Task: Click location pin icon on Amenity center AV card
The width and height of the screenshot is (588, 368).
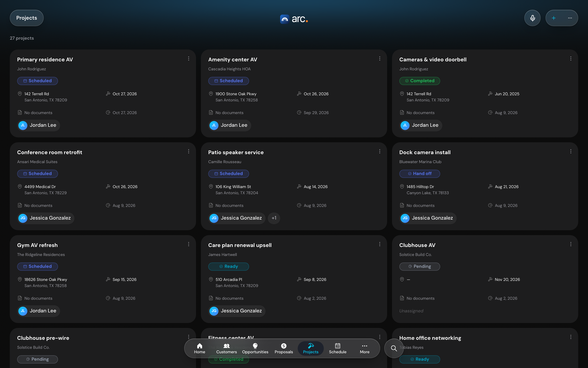Action: pos(211,94)
